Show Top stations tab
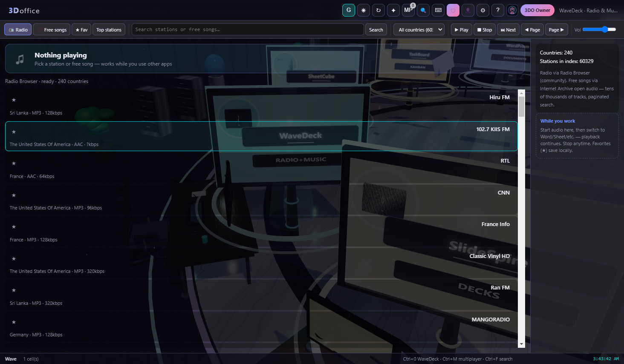 point(109,29)
